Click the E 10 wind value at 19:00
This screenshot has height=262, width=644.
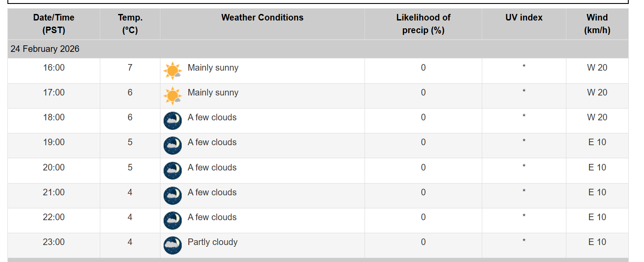[597, 142]
